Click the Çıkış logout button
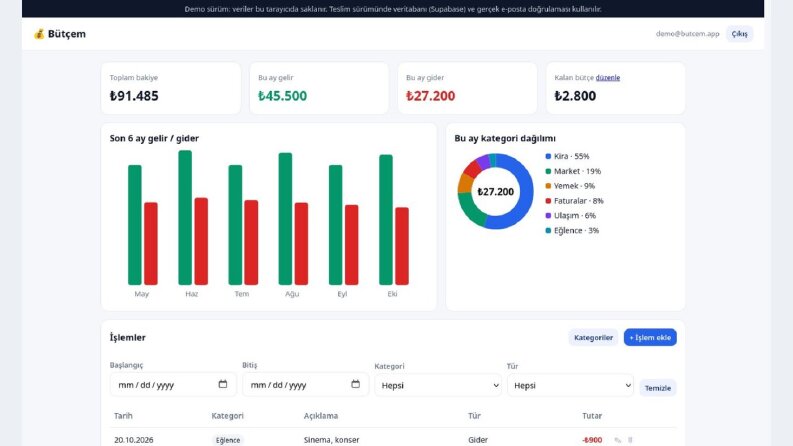The height and width of the screenshot is (446, 793). pos(739,34)
